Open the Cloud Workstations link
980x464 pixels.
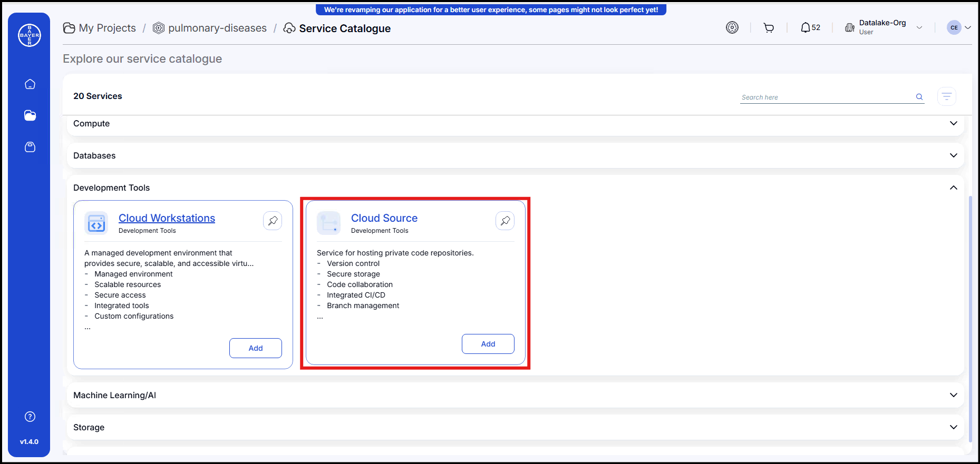[x=167, y=218]
